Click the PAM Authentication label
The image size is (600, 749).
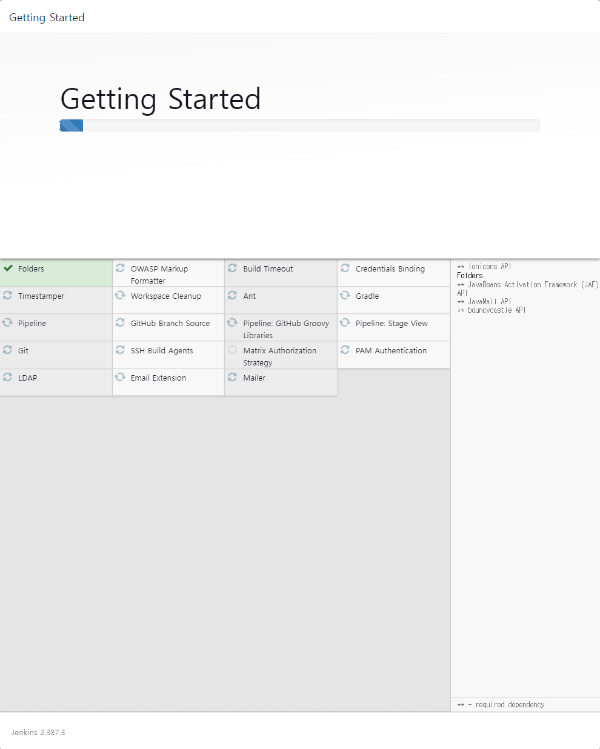(x=391, y=351)
